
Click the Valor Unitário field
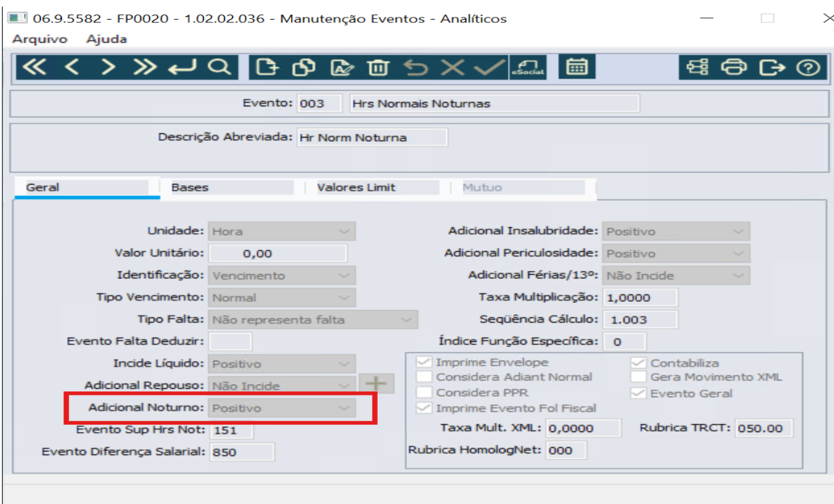[278, 254]
